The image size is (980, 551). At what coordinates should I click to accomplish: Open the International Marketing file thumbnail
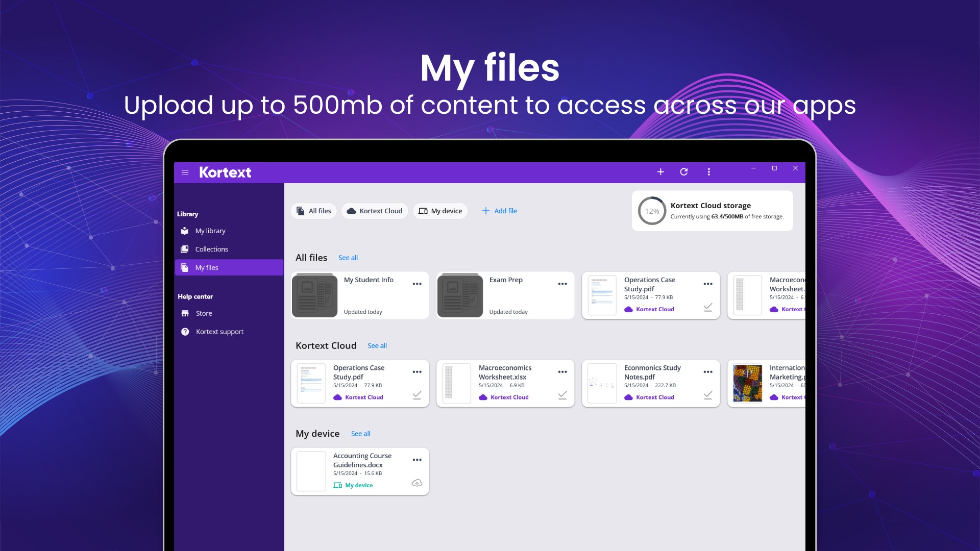point(747,383)
